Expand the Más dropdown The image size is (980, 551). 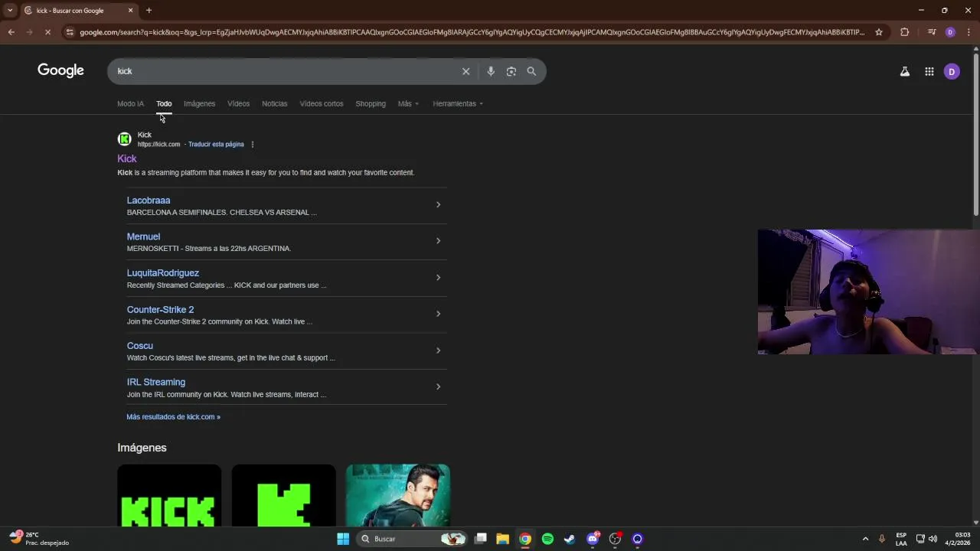[x=408, y=103]
